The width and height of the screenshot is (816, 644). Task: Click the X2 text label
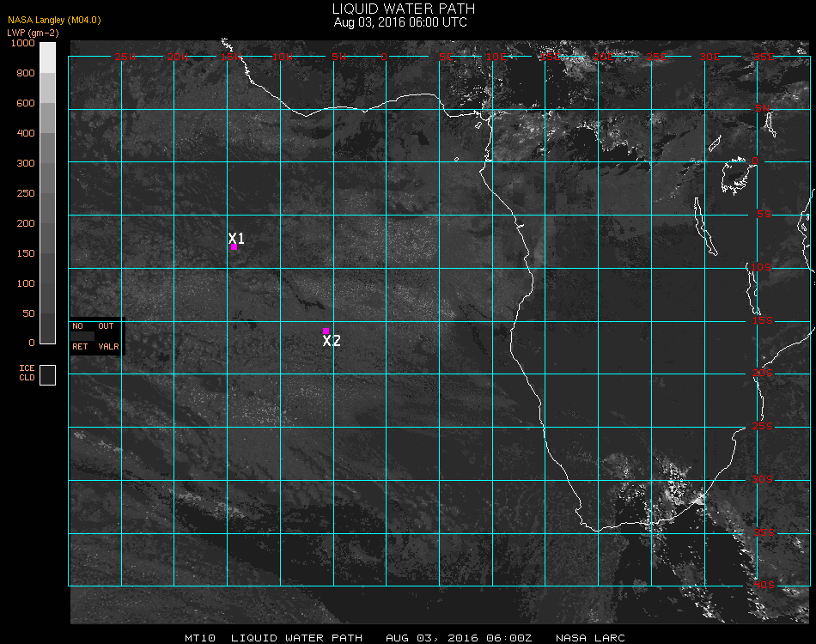(x=332, y=341)
